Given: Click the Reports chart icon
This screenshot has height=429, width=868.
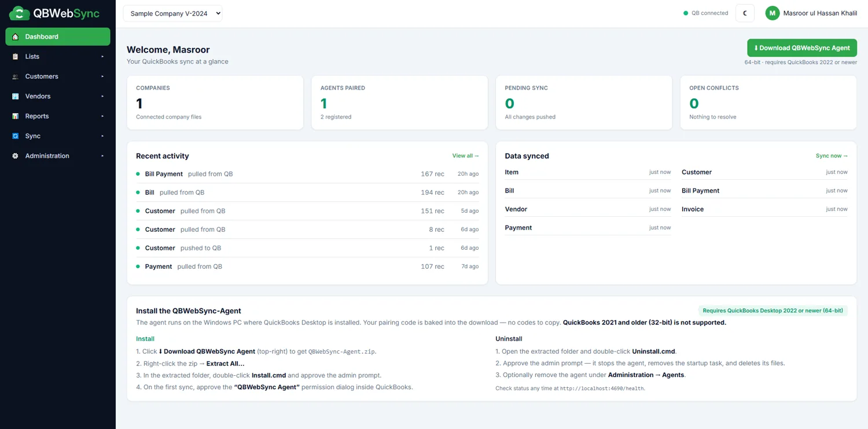Looking at the screenshot, I should pyautogui.click(x=16, y=116).
